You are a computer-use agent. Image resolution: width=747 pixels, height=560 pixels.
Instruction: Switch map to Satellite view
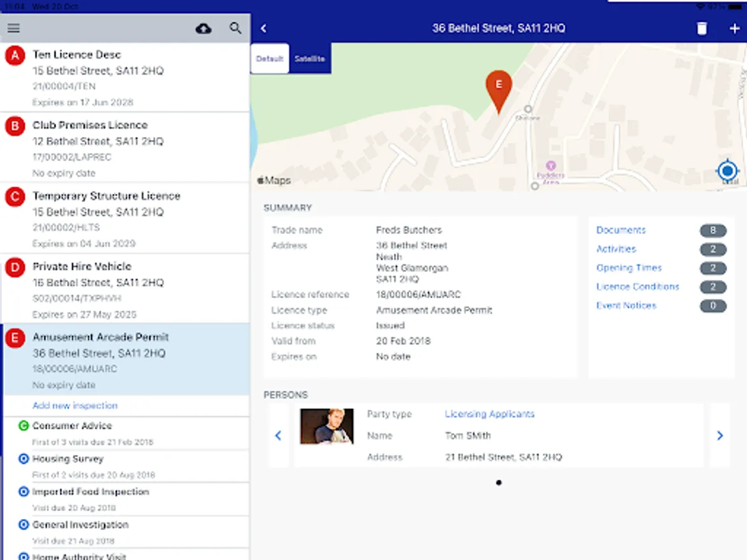coord(309,58)
